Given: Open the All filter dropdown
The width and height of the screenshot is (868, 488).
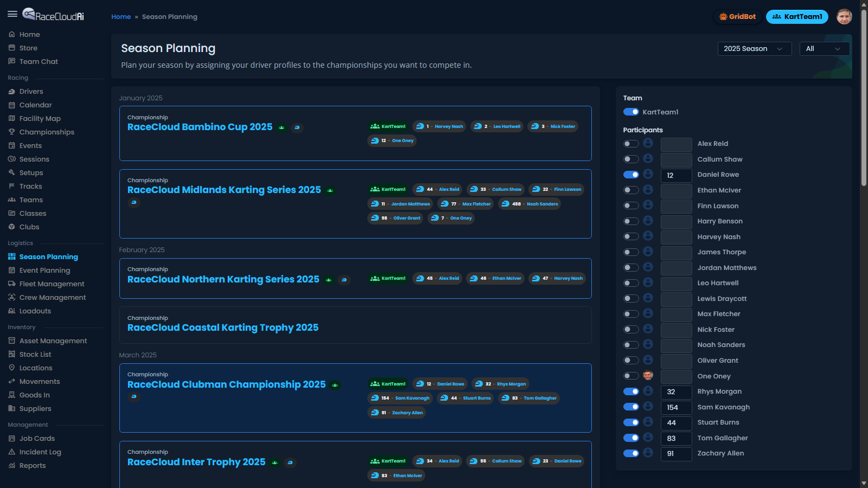Looking at the screenshot, I should click(x=824, y=48).
